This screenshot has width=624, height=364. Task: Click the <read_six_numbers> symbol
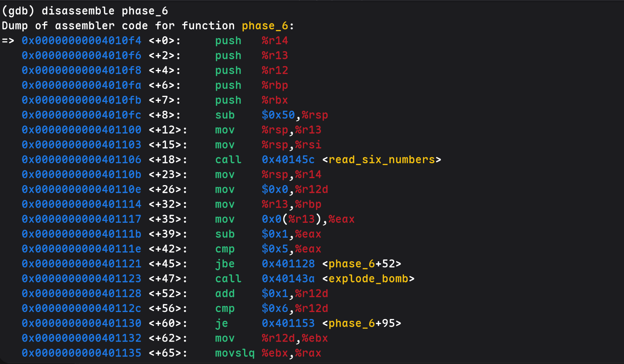pos(382,160)
